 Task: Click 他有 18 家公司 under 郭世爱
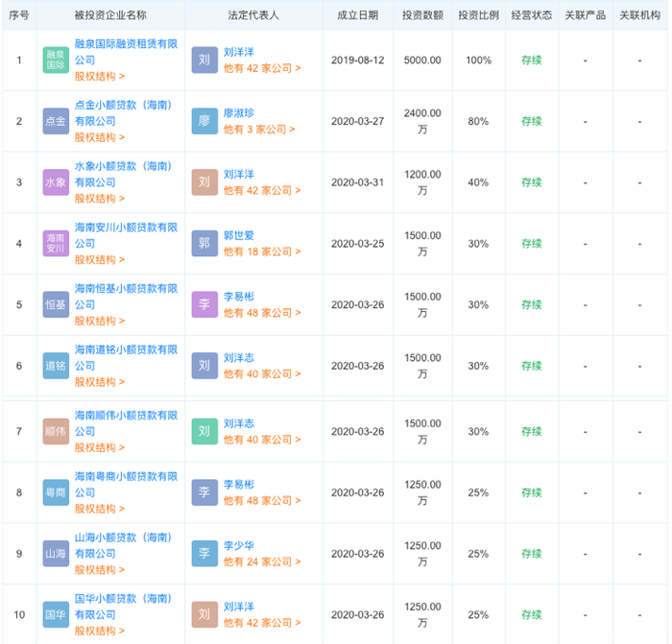coord(262,251)
